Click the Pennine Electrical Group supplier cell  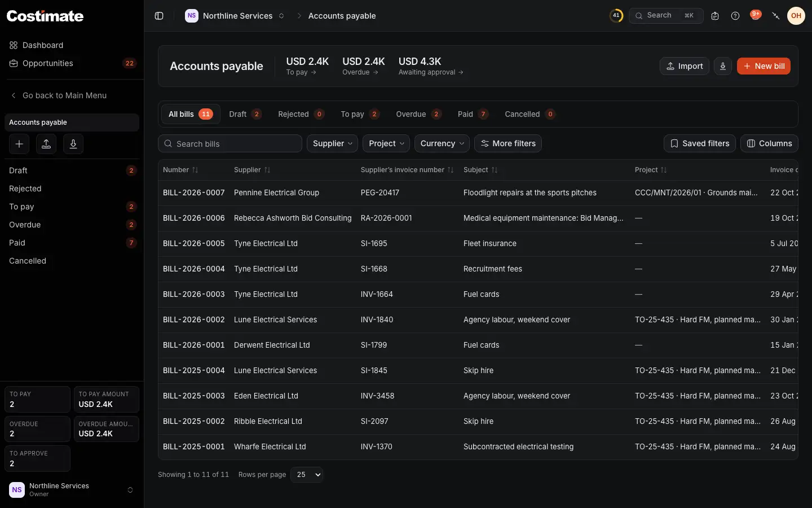click(x=276, y=192)
